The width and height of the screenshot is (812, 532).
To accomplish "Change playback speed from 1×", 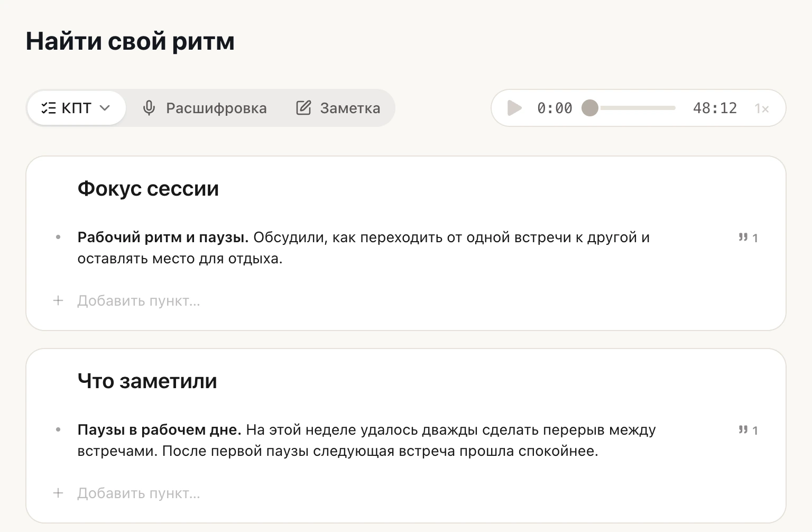I will (762, 108).
